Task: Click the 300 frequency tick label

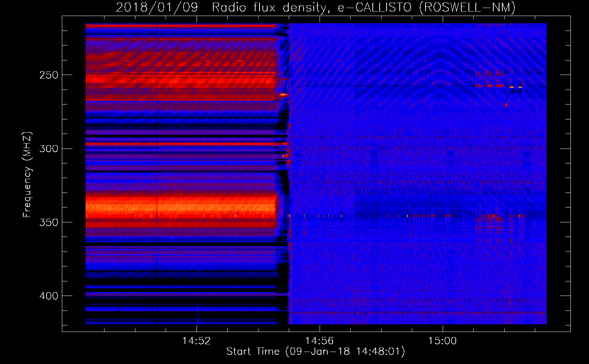Action: point(49,149)
